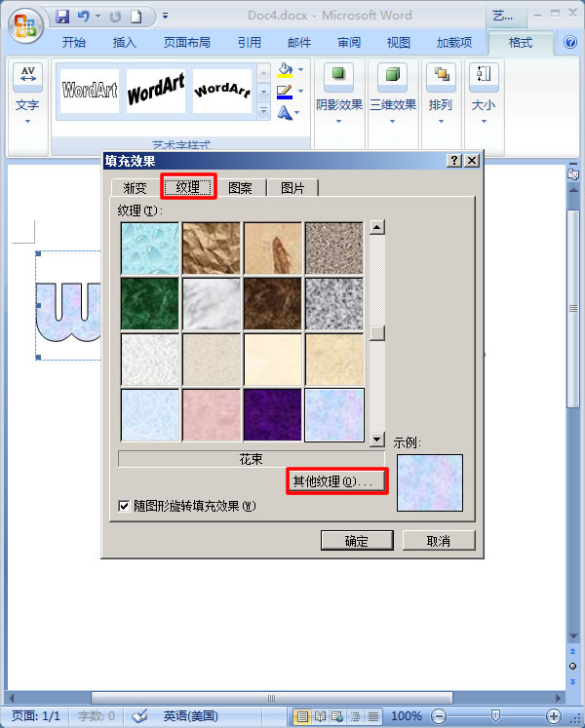
Task: Choose the 花束 bouquet texture swatch
Action: coord(334,414)
